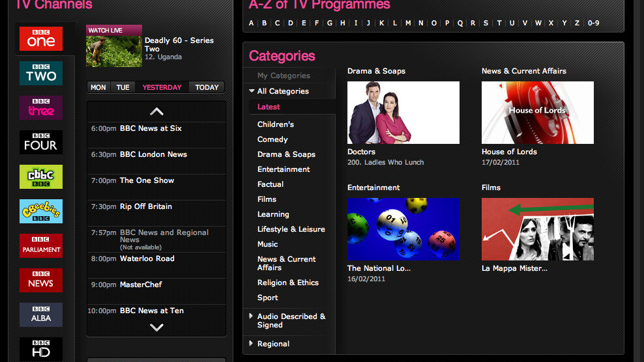This screenshot has width=644, height=362.
Task: Open the Sport category
Action: coord(267,298)
